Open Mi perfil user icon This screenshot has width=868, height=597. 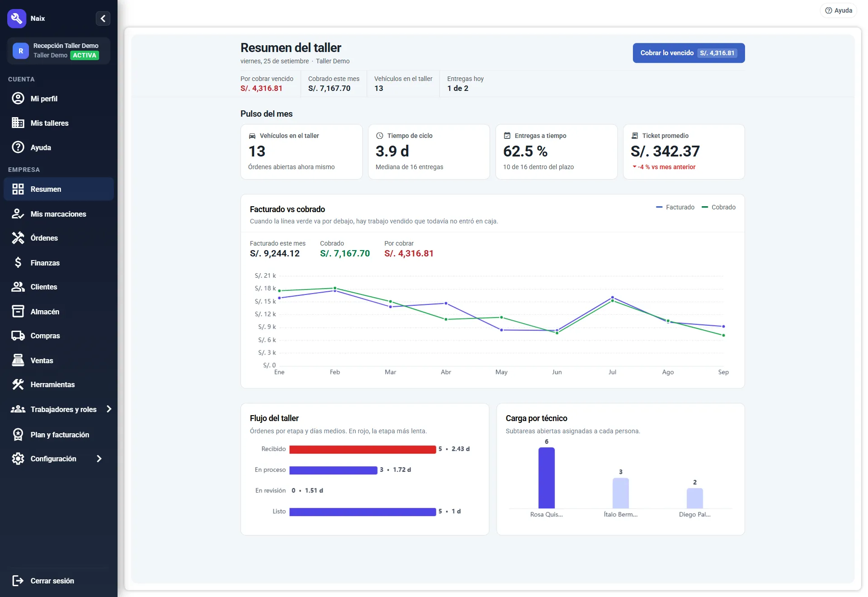click(18, 99)
